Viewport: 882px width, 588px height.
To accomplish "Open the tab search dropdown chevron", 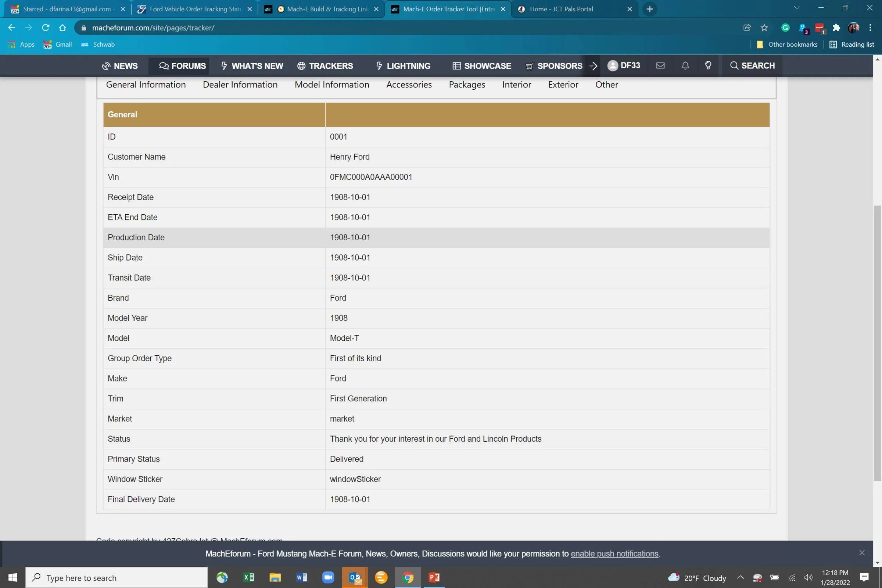I will [797, 8].
